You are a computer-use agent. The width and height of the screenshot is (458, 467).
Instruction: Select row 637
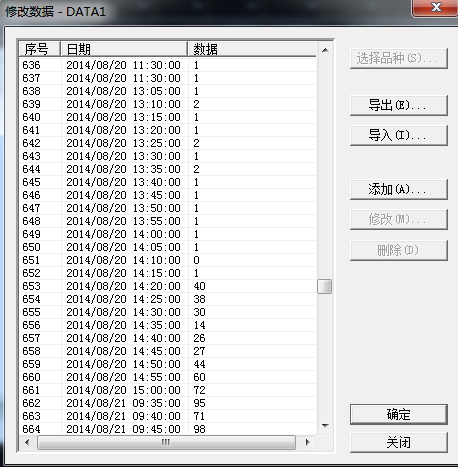point(168,78)
